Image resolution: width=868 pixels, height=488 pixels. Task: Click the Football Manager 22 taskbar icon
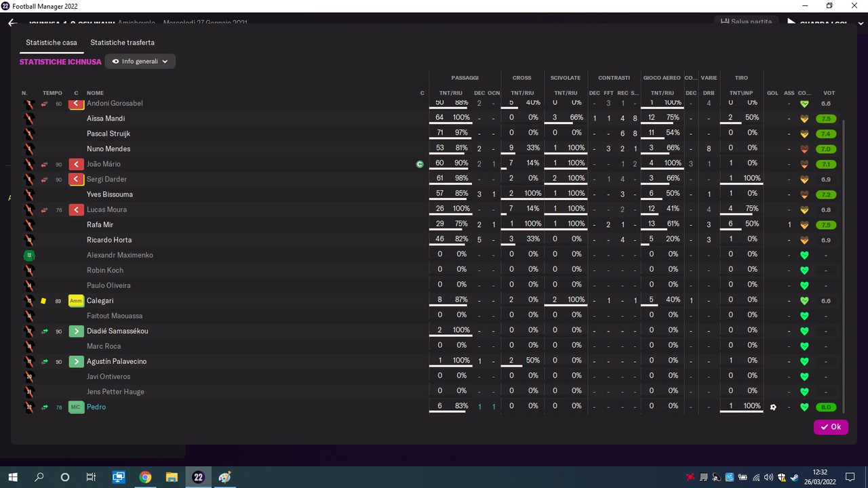point(198,477)
